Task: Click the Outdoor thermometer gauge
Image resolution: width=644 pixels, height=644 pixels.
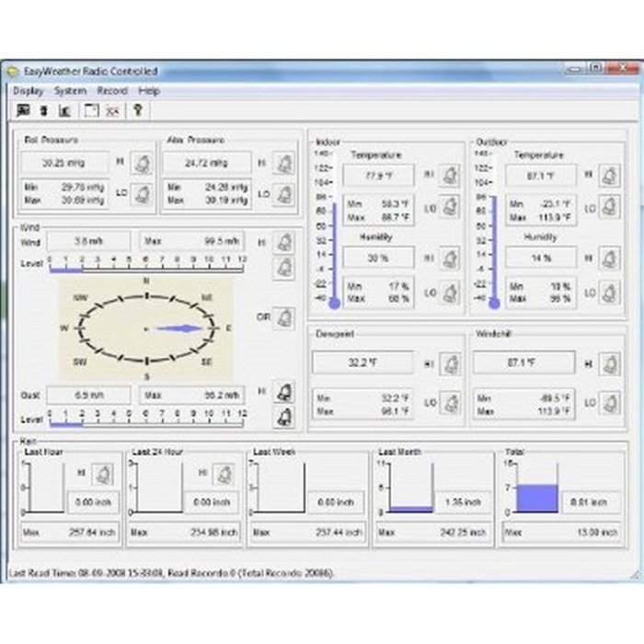Action: (494, 230)
